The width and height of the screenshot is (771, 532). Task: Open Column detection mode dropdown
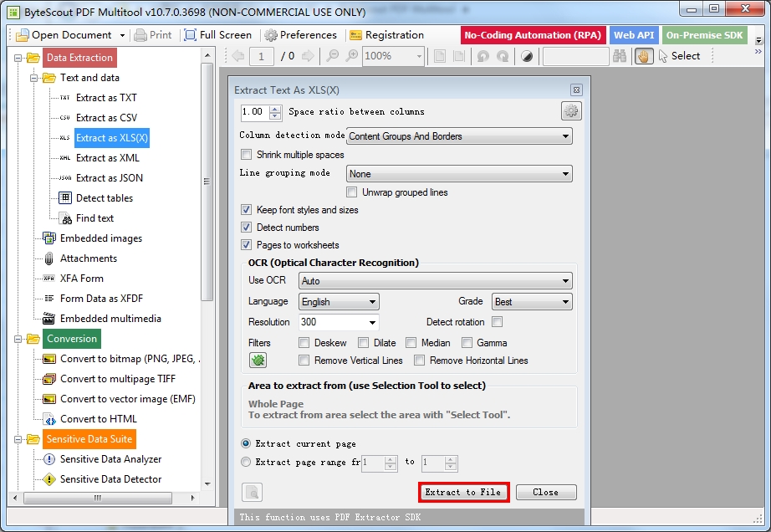click(459, 136)
